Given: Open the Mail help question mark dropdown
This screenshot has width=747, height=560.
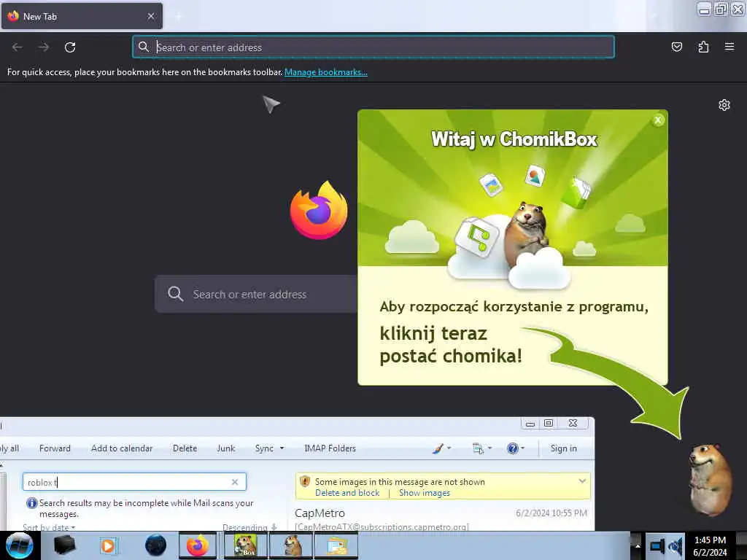Looking at the screenshot, I should [516, 448].
